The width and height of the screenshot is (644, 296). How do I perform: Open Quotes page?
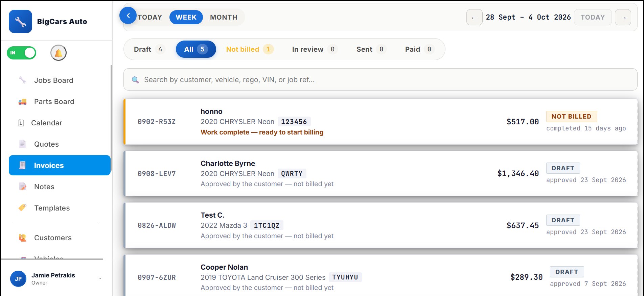[60, 144]
